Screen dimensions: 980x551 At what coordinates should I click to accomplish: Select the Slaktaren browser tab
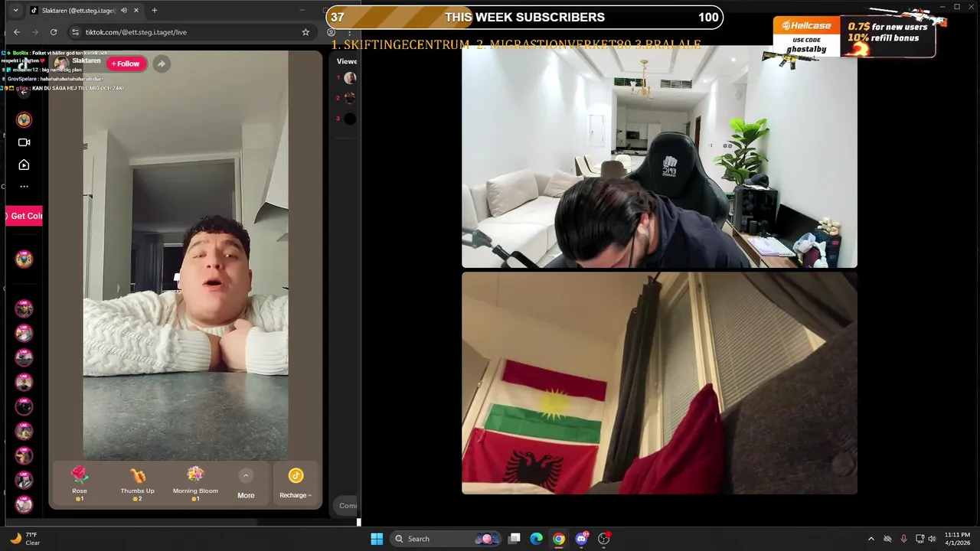[x=79, y=11]
